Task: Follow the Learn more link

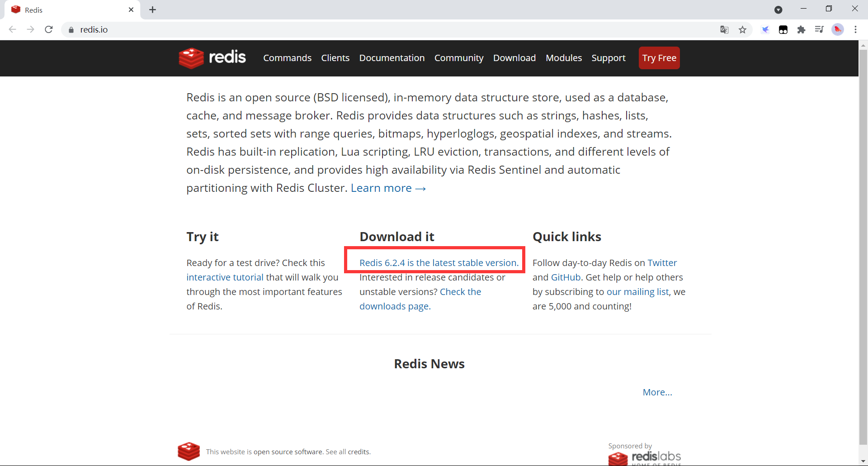Action: coord(388,188)
